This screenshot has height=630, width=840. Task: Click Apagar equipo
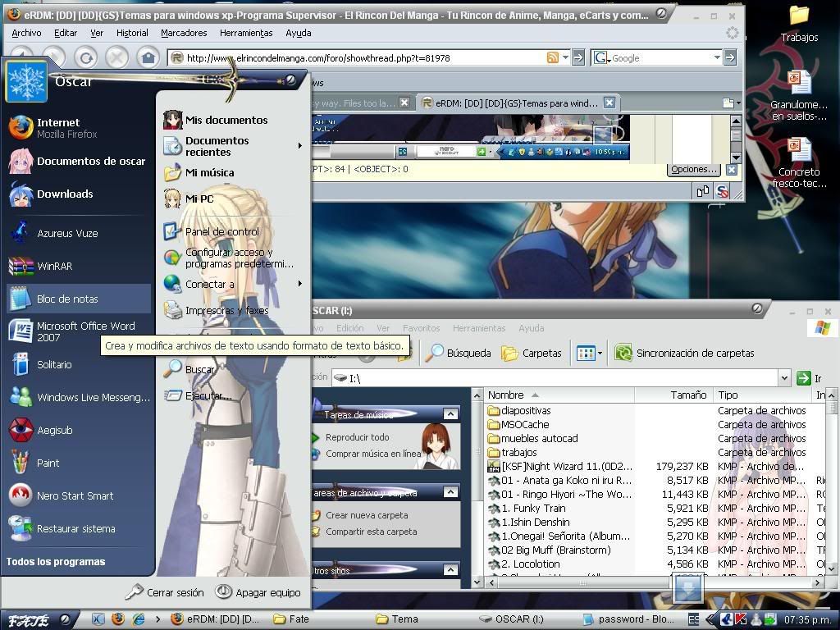(x=258, y=592)
